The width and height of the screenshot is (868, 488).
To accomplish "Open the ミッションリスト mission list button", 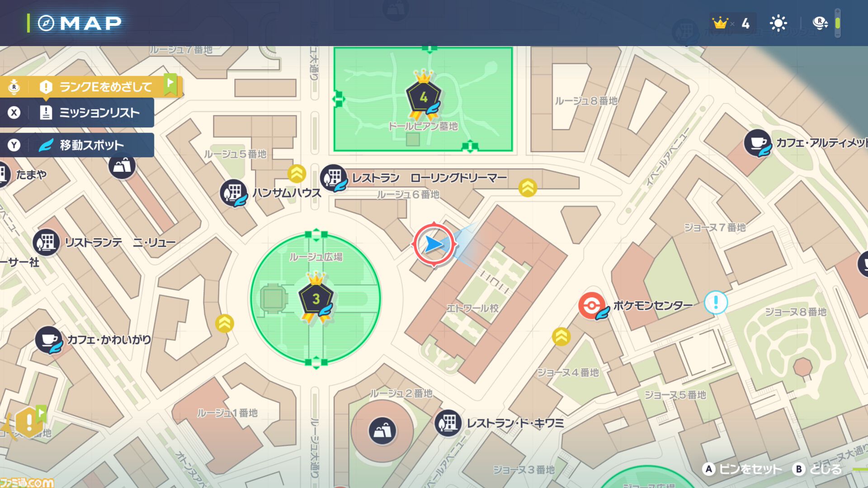I will (77, 113).
